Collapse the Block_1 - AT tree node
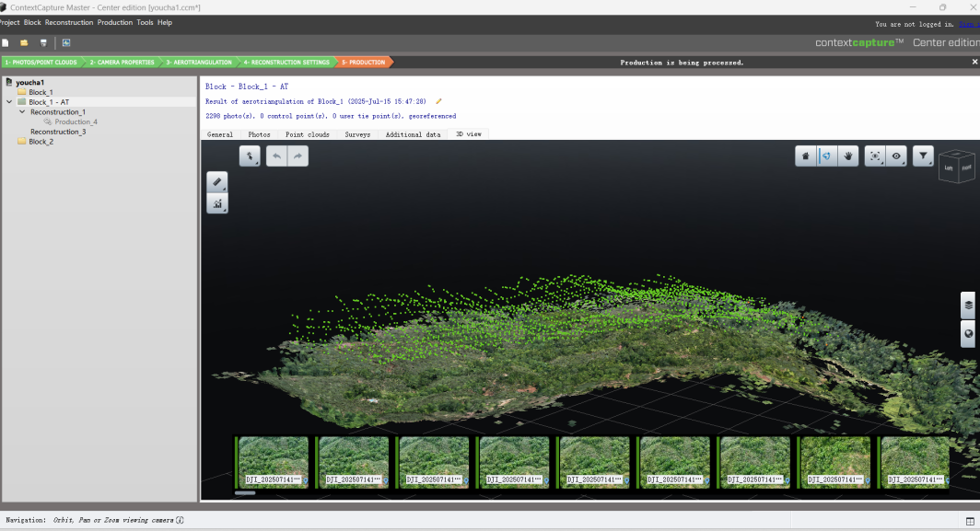 click(9, 102)
